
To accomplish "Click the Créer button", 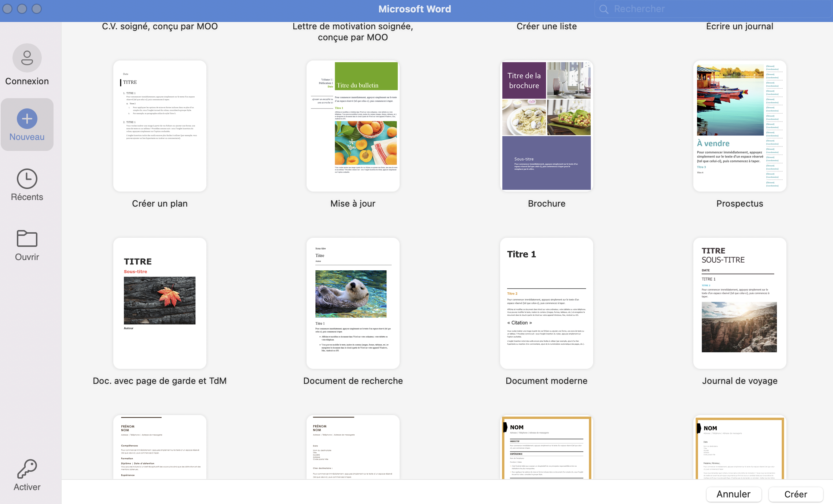I will pyautogui.click(x=796, y=494).
